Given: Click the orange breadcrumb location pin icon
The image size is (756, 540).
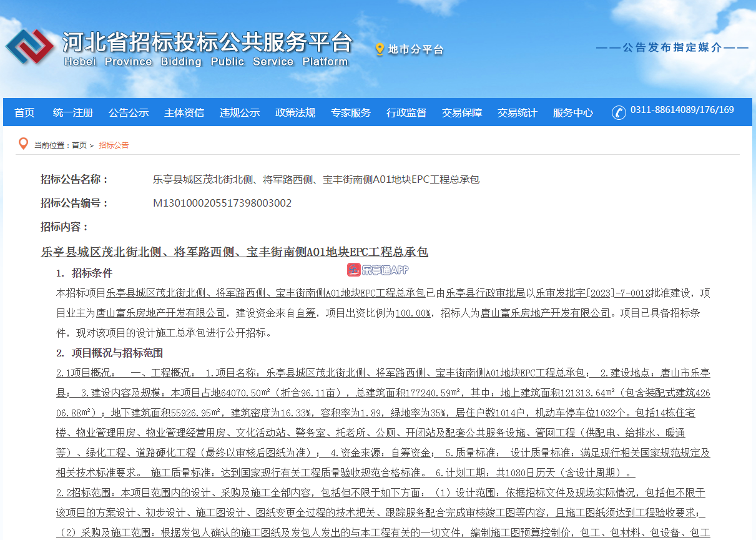Looking at the screenshot, I should (x=23, y=144).
